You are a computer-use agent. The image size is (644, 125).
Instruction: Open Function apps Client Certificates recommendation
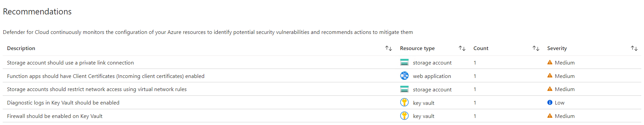[106, 76]
